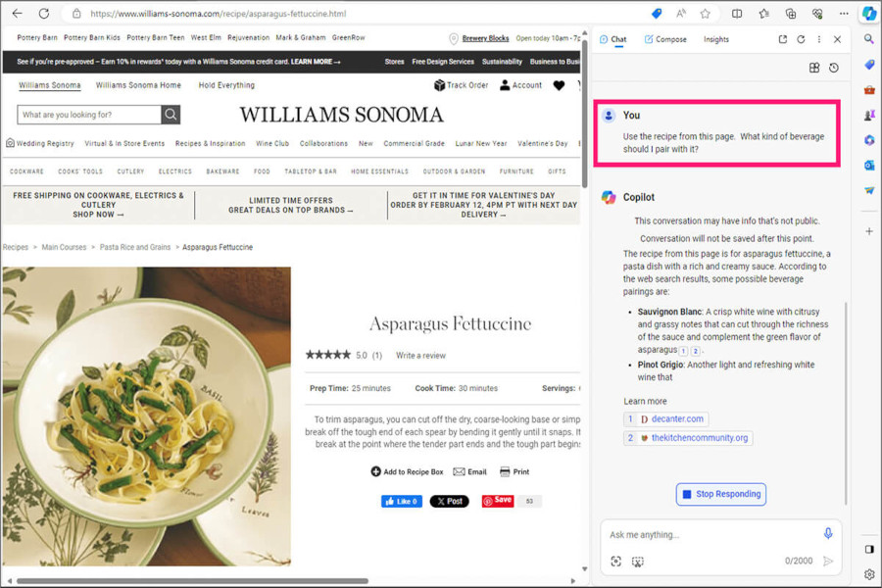This screenshot has height=588, width=882.
Task: Go back with the browser back arrow
Action: point(18,13)
